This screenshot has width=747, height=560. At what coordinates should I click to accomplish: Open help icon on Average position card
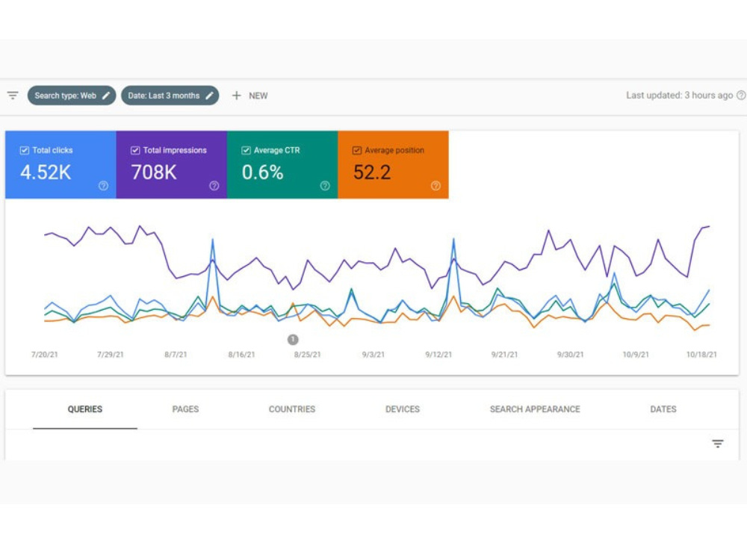[436, 186]
